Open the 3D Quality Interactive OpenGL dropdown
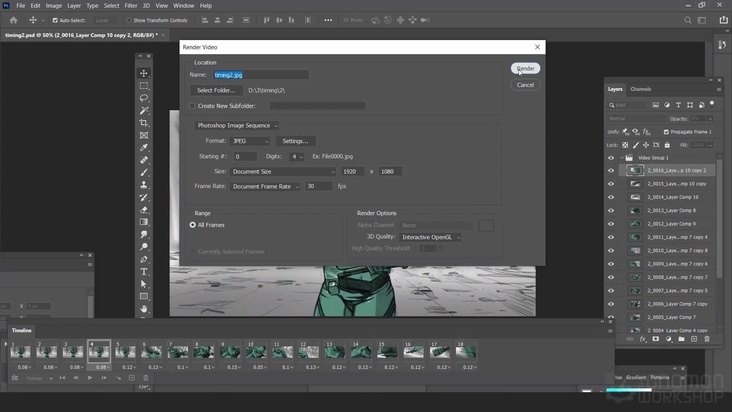The width and height of the screenshot is (732, 412). tap(430, 237)
